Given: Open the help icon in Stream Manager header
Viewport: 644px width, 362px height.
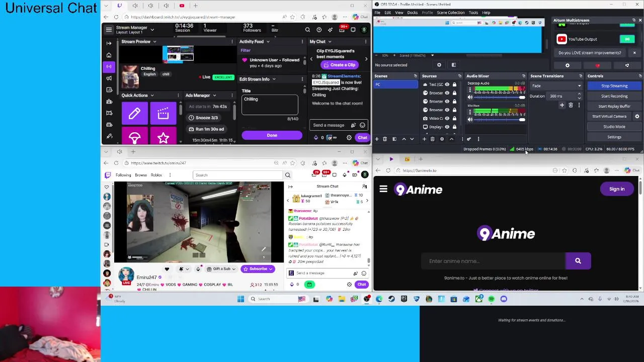Looking at the screenshot, I should pyautogui.click(x=319, y=30).
